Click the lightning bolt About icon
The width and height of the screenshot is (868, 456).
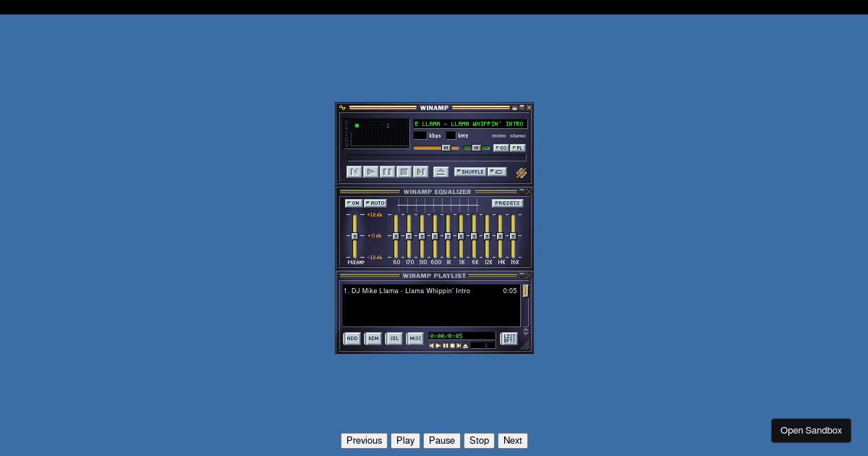click(x=521, y=172)
